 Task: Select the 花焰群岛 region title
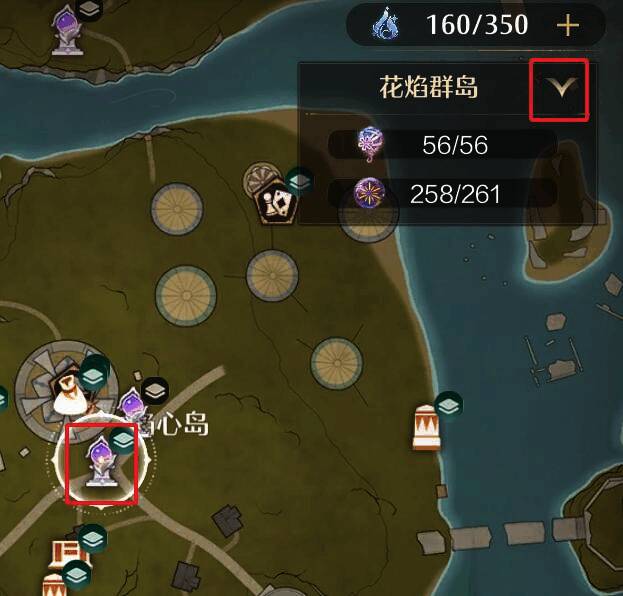coord(428,87)
